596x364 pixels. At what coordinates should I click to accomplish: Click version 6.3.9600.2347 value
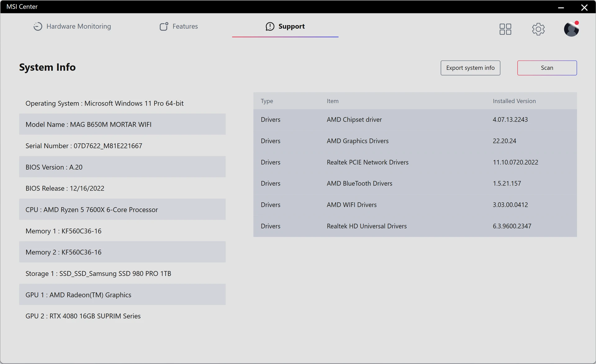512,226
